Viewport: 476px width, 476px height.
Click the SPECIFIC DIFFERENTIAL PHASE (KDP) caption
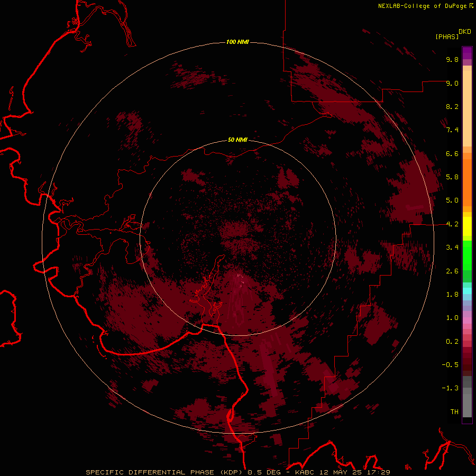[x=164, y=472]
